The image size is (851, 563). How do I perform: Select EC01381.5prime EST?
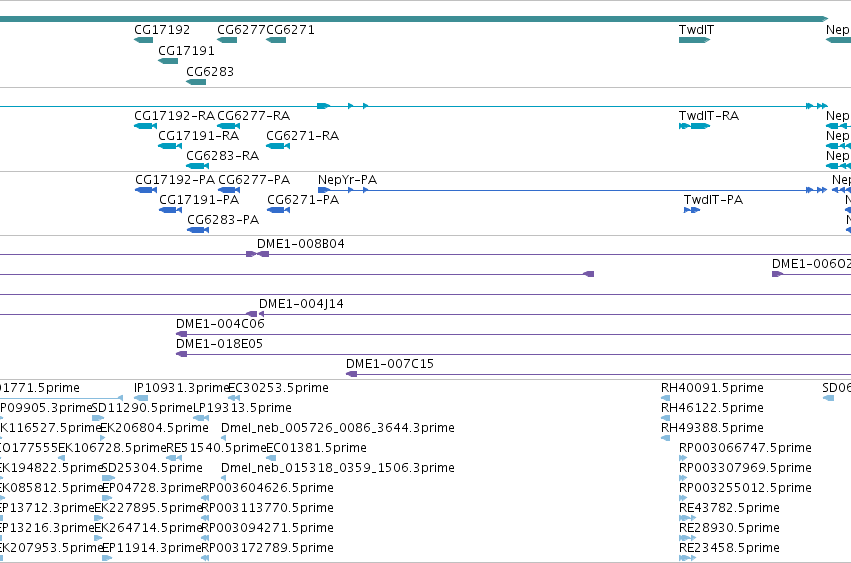pos(271,458)
